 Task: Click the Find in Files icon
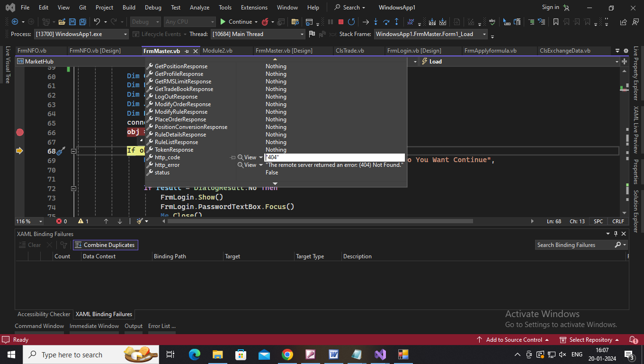coord(295,22)
